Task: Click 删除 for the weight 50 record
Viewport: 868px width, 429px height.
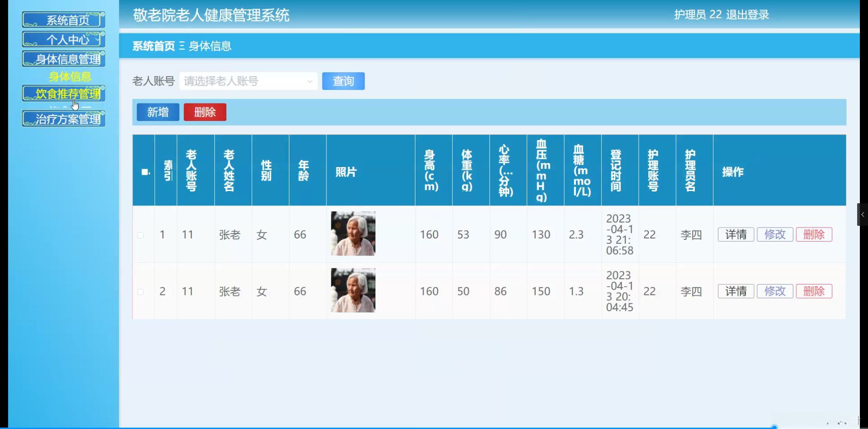Action: tap(814, 291)
